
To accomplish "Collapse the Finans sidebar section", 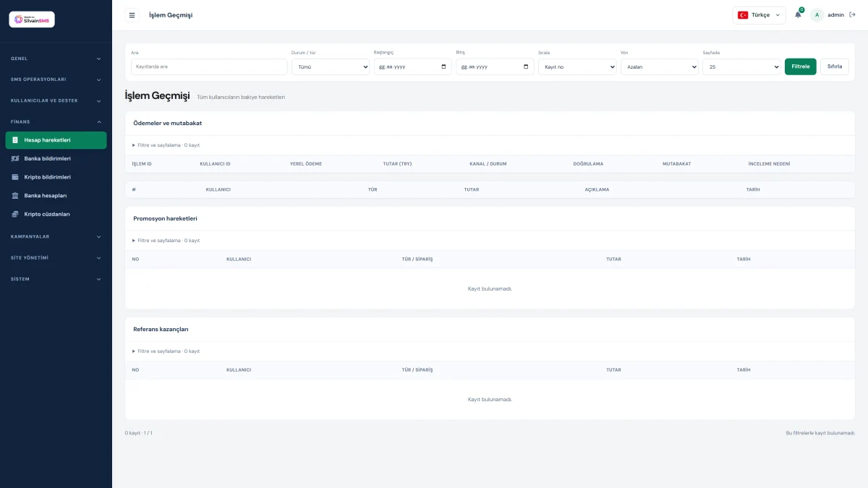I will [x=56, y=121].
